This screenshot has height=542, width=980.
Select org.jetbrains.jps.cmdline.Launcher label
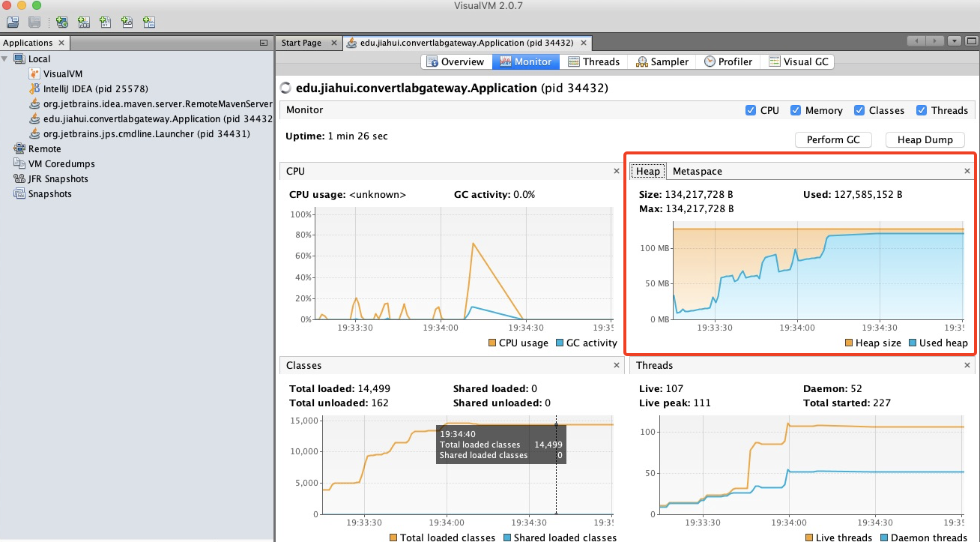click(146, 133)
